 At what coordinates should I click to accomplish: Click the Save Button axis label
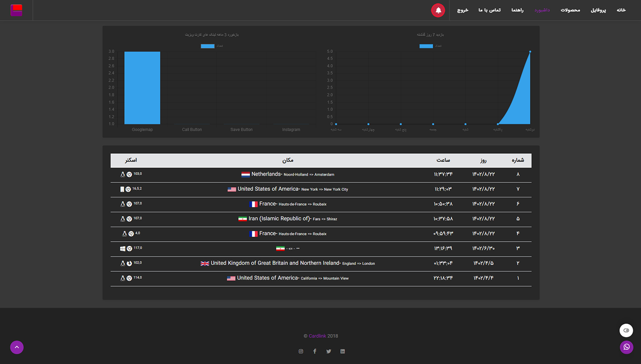coord(241,130)
